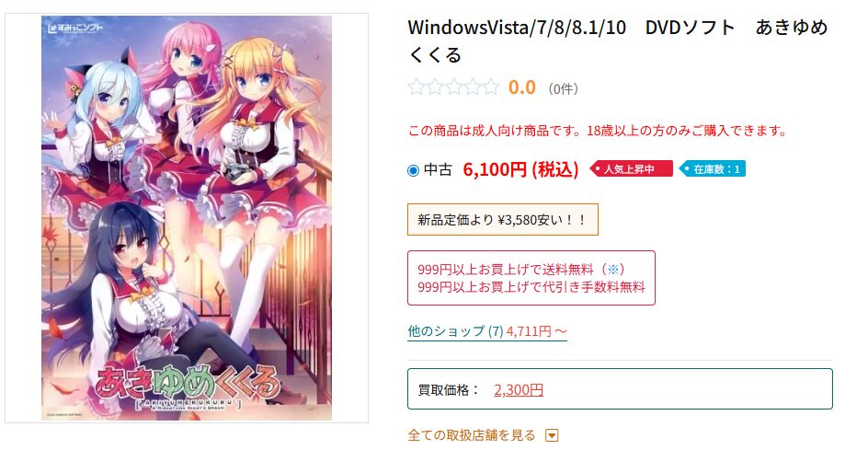The width and height of the screenshot is (868, 450).
Task: Select the 中古 radio button
Action: tap(413, 170)
